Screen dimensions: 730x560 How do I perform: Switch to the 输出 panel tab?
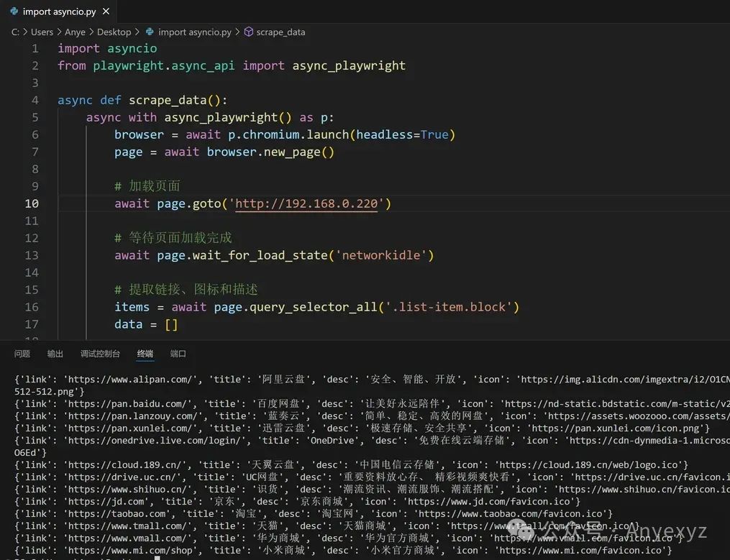pyautogui.click(x=55, y=354)
